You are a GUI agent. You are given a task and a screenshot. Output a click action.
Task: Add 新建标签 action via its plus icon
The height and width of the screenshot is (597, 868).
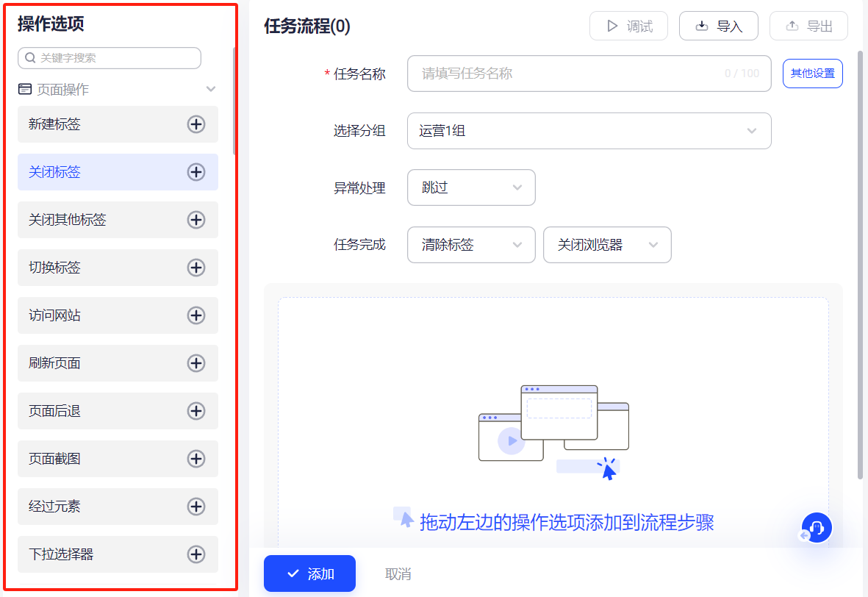pos(196,124)
